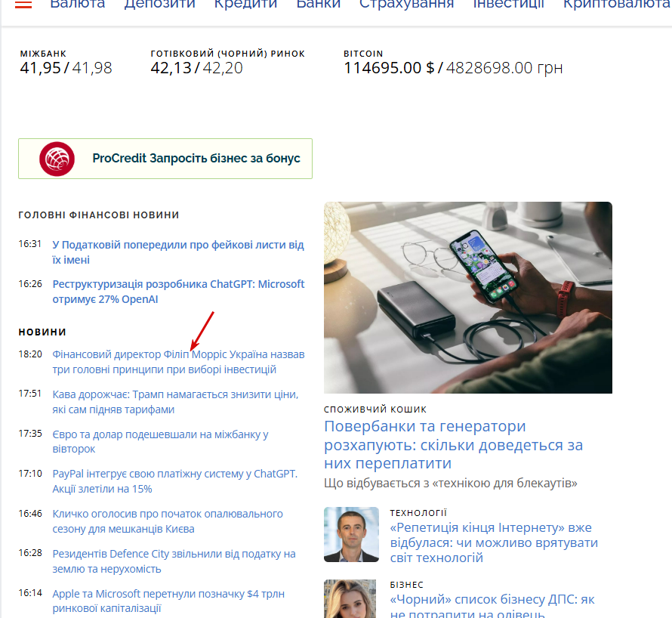672x618 pixels.
Task: Click the Bitcoin label
Action: (363, 54)
